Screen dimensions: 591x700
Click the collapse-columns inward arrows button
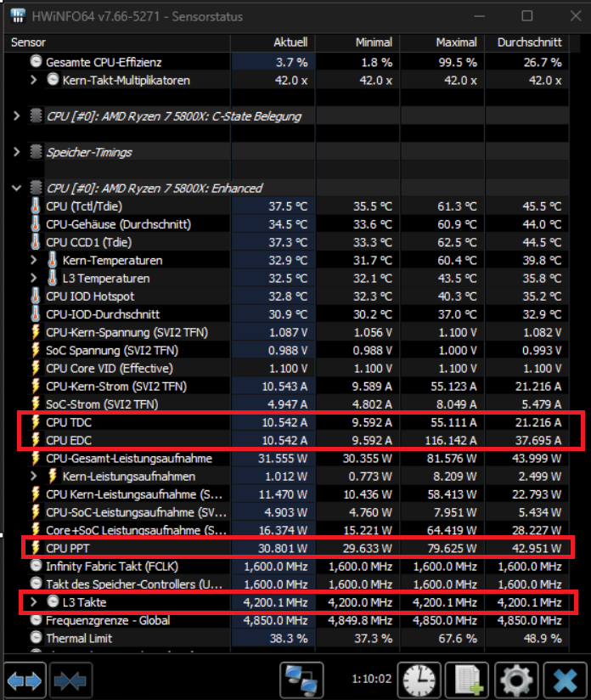tap(70, 680)
